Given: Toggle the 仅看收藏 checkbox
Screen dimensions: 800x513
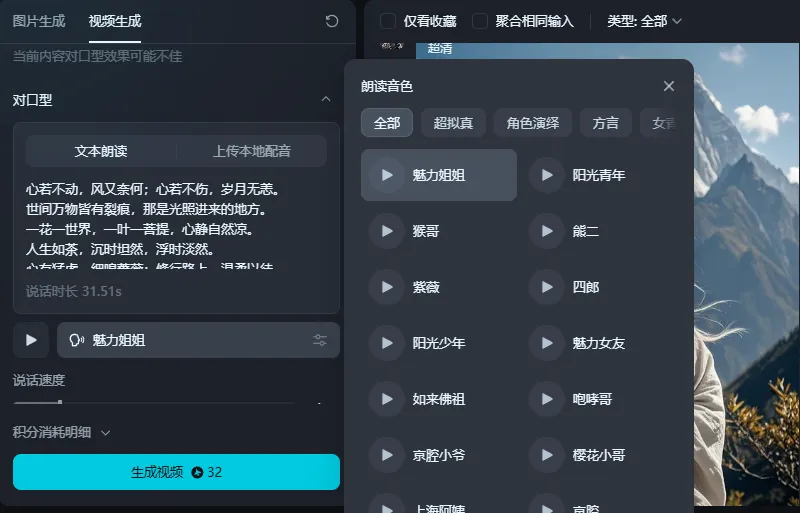Looking at the screenshot, I should click(388, 21).
